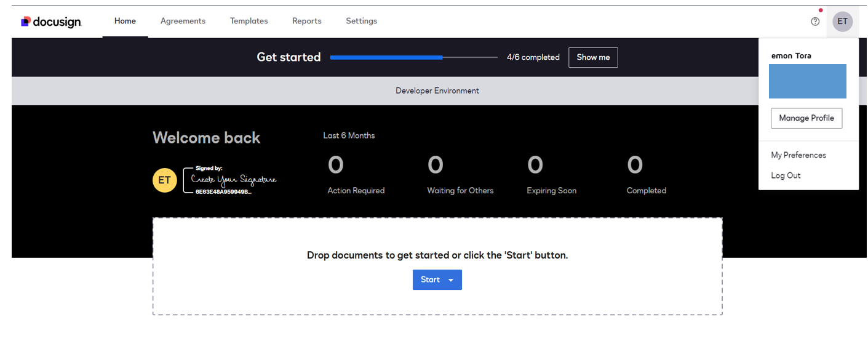This screenshot has width=868, height=341.
Task: Open the Home tab
Action: [x=125, y=21]
